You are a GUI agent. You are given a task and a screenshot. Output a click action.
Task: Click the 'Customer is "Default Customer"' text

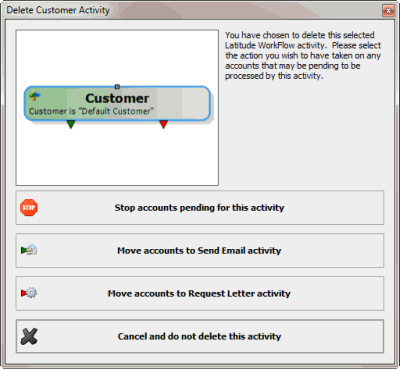pyautogui.click(x=91, y=111)
